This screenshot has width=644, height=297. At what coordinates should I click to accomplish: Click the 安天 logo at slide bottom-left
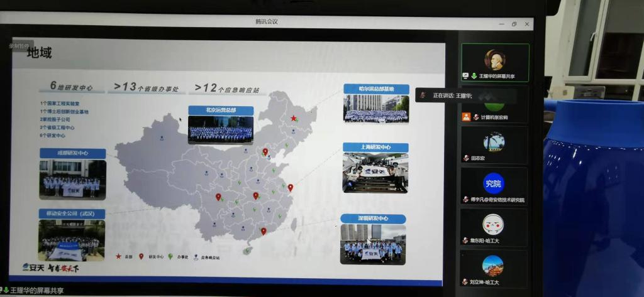tap(33, 268)
